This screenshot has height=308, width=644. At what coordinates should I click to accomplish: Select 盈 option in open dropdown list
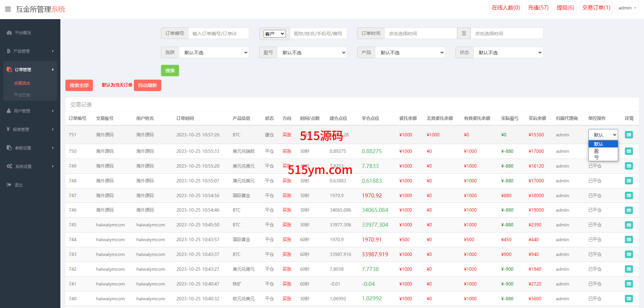(x=596, y=151)
